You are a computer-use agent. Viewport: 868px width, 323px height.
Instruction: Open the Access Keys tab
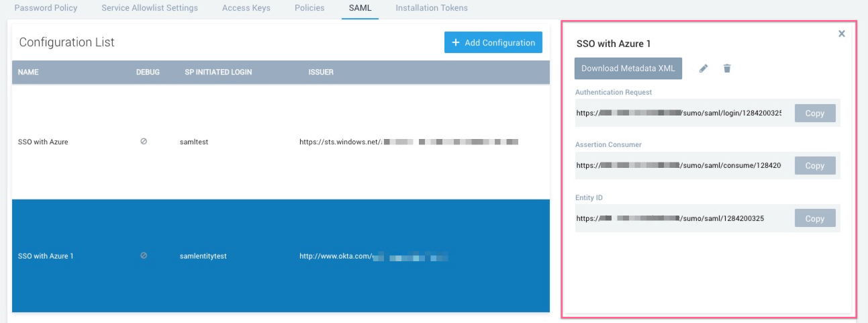[246, 8]
